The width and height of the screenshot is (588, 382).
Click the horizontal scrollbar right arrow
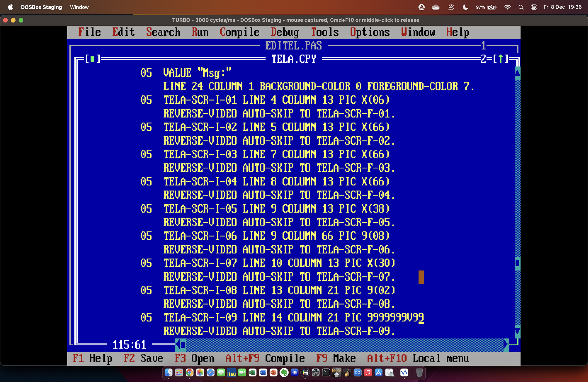tap(506, 345)
